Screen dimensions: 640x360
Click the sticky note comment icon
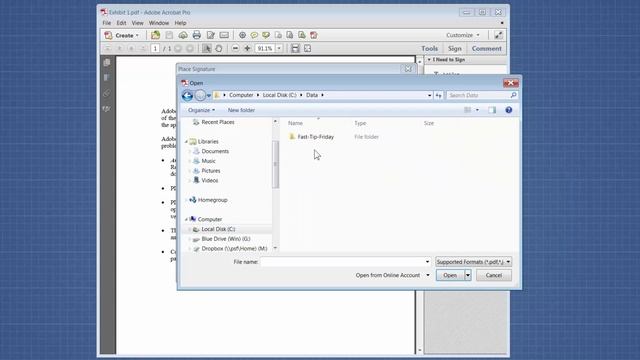pos(254,35)
